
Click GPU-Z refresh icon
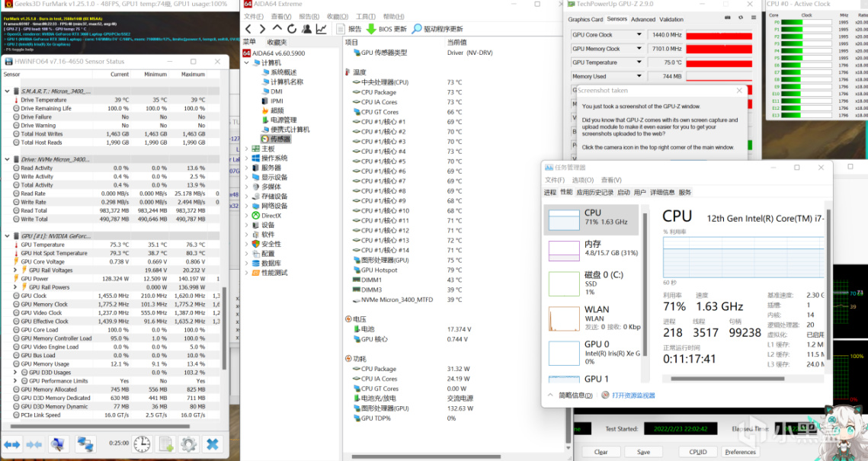pyautogui.click(x=741, y=18)
